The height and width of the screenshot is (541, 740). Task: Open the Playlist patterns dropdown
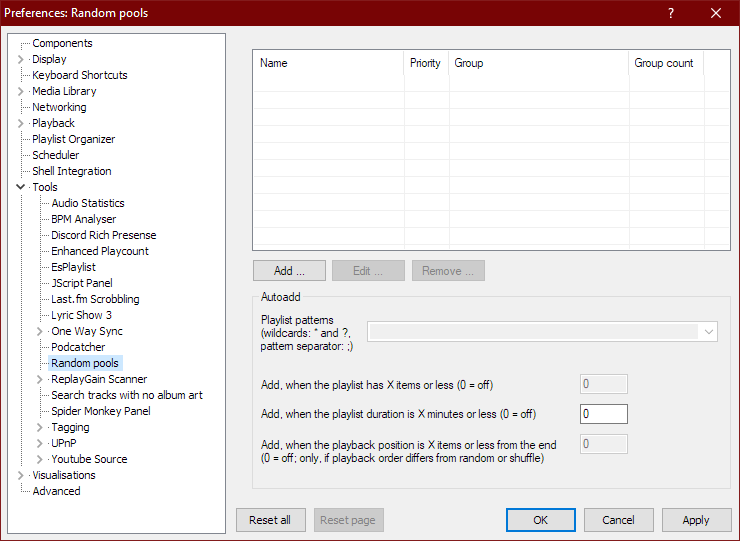(708, 332)
